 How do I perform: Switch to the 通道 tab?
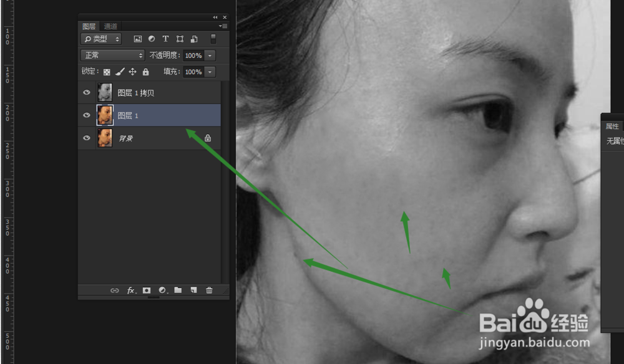point(110,26)
